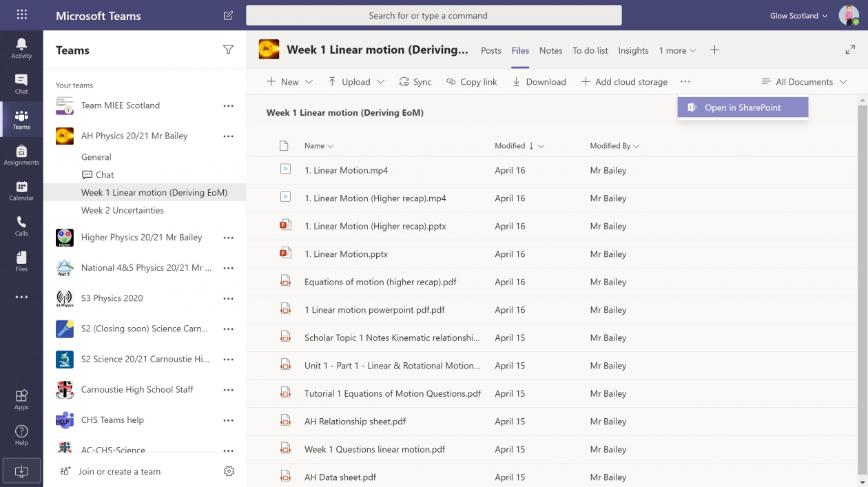Open Chat in the app sidebar
This screenshot has height=487, width=868.
21,84
